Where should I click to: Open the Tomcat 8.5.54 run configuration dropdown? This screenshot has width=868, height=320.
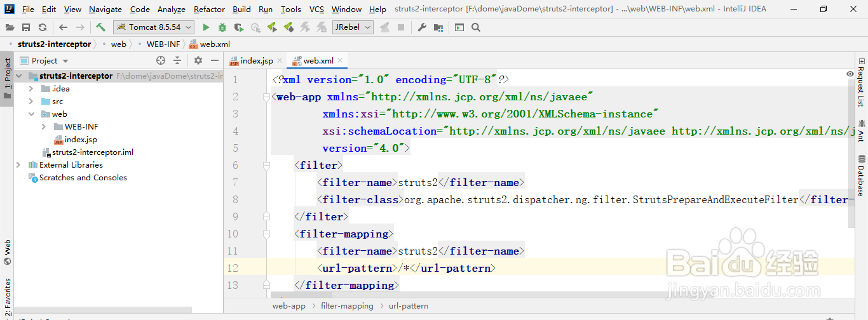pyautogui.click(x=154, y=27)
